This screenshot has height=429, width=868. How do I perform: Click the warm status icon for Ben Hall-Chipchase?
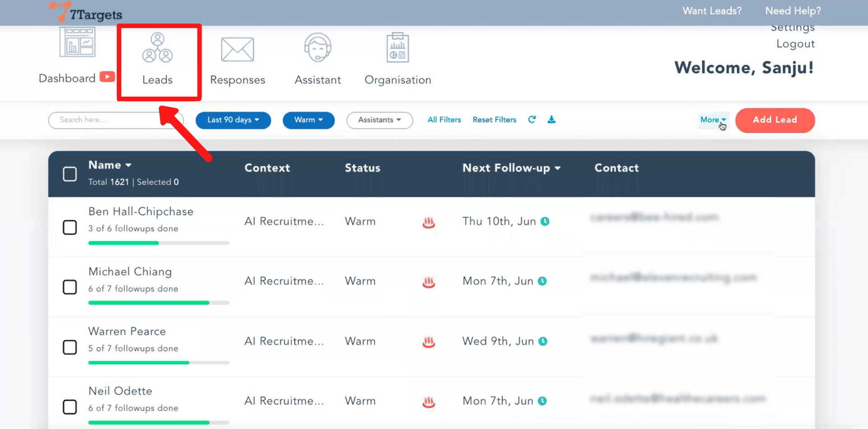tap(429, 222)
